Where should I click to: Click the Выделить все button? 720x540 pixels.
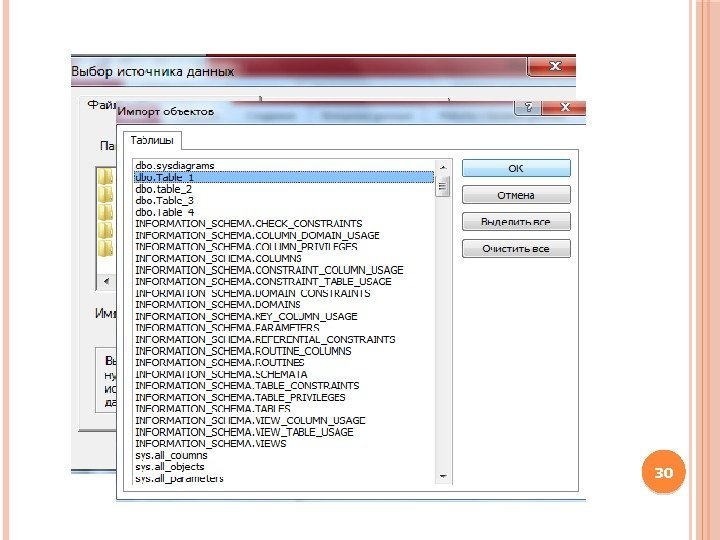click(x=516, y=222)
